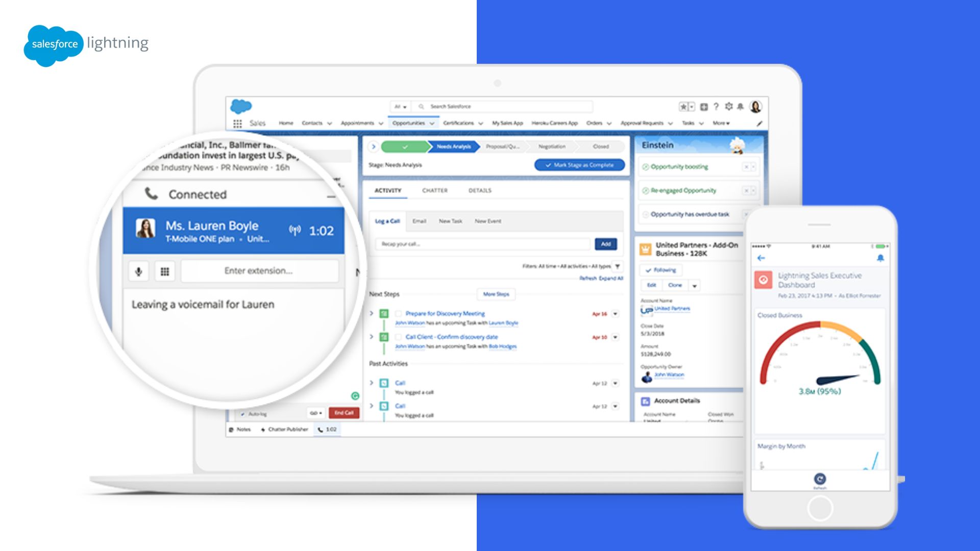Viewport: 980px width, 551px height.
Task: Switch to the DETAILS tab
Action: pyautogui.click(x=480, y=191)
